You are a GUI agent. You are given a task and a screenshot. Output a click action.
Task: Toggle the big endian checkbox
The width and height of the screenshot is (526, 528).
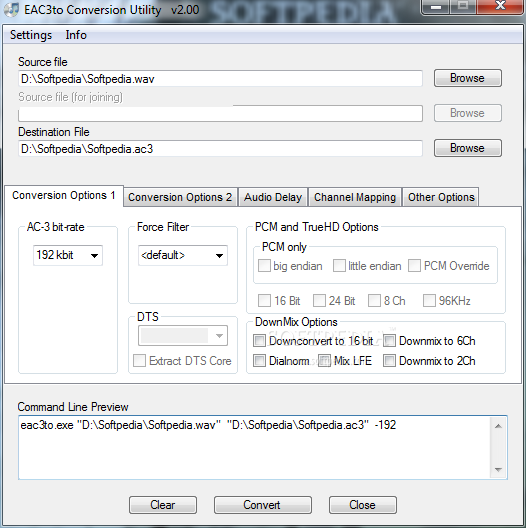point(264,266)
